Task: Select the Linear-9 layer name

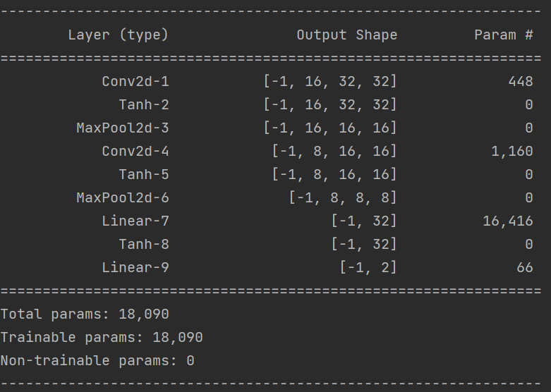Action: pos(135,267)
